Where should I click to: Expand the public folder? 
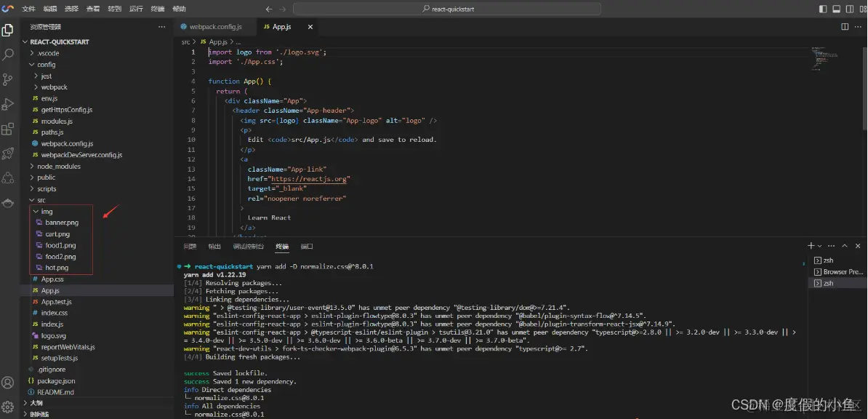tap(97, 177)
